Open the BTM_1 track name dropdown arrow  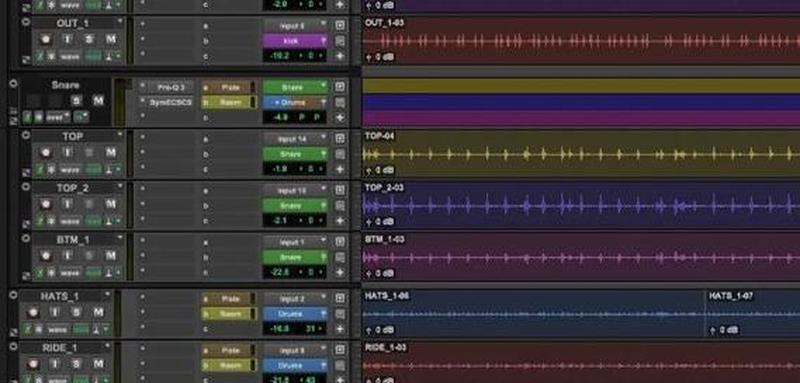[x=120, y=238]
